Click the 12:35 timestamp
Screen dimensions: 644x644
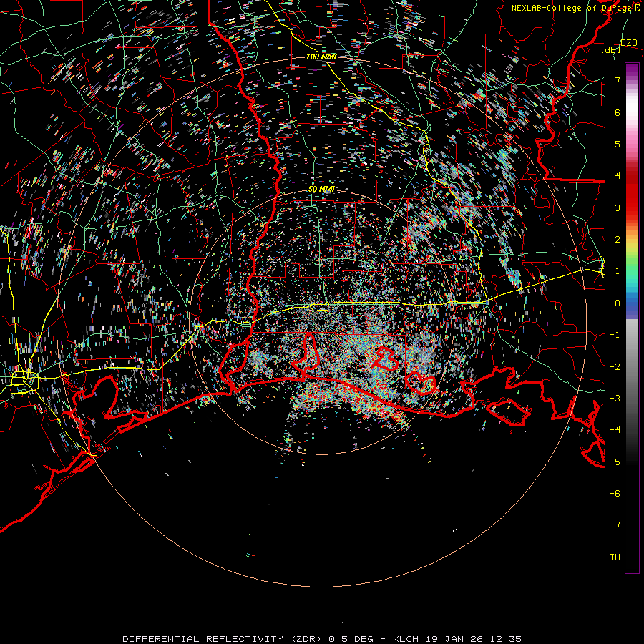tap(506, 639)
